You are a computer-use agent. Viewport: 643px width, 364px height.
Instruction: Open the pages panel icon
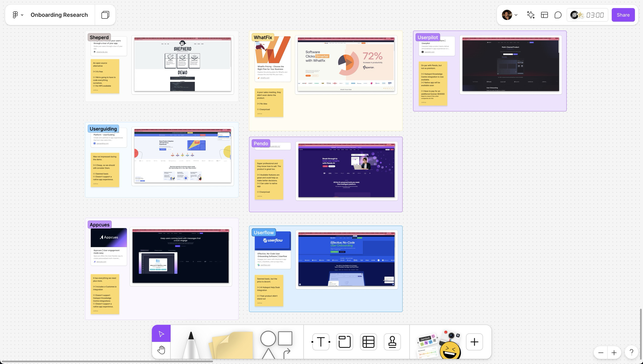pos(105,15)
